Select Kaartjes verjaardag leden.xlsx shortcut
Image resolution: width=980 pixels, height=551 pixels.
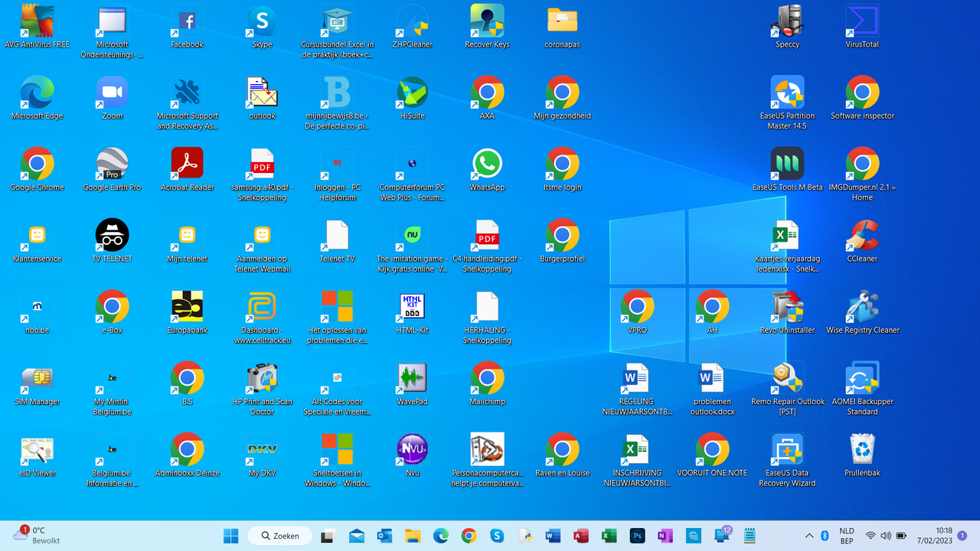[787, 246]
